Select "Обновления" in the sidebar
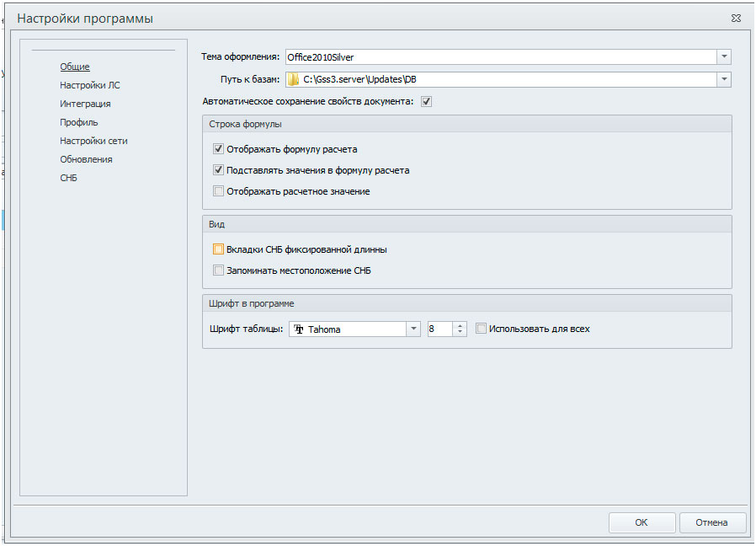Viewport: 756px width, 546px height. [86, 159]
